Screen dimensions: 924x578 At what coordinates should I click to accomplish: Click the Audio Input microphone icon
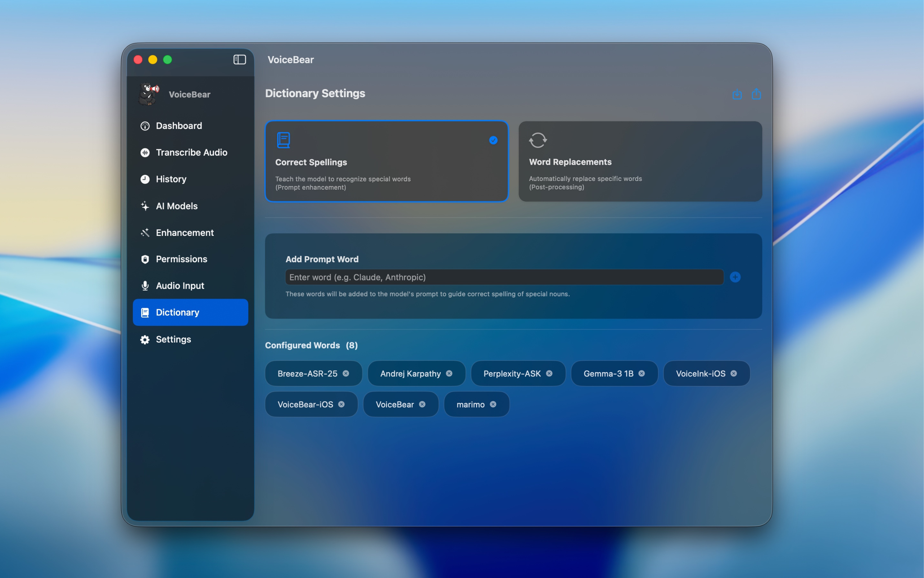click(x=145, y=286)
